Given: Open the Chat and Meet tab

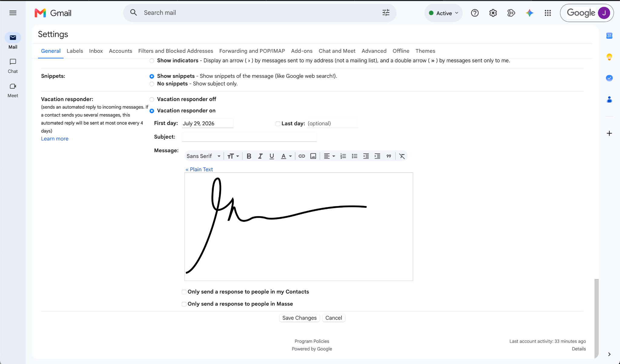Looking at the screenshot, I should pyautogui.click(x=337, y=51).
